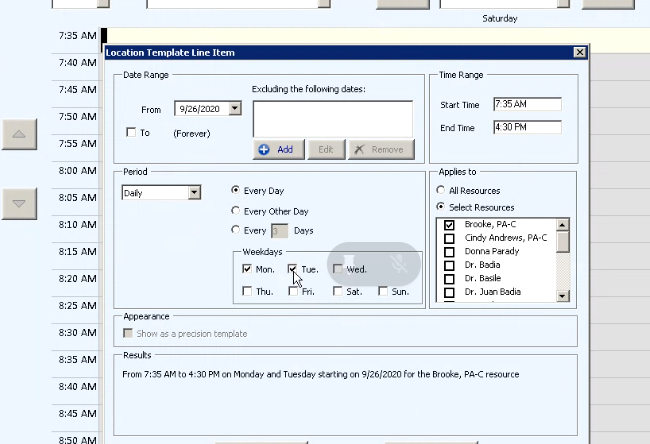650x444 pixels.
Task: Open the From date dropdown
Action: [x=235, y=108]
